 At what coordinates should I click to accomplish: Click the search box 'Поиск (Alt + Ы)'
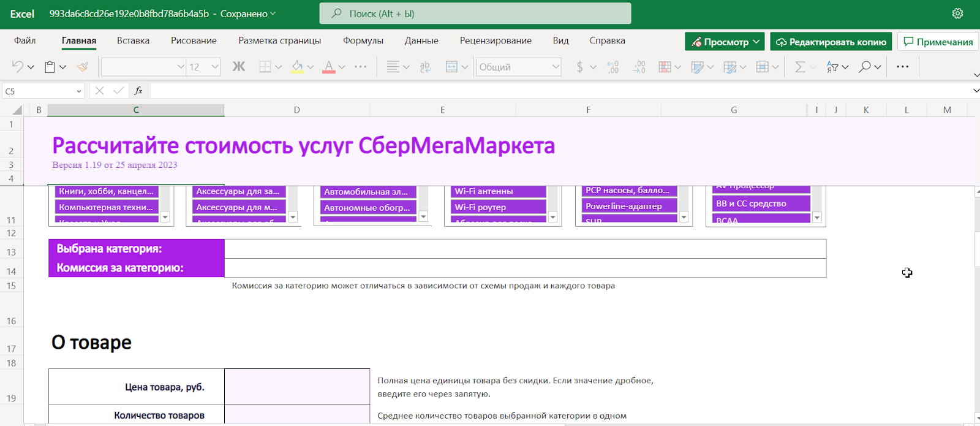(475, 13)
